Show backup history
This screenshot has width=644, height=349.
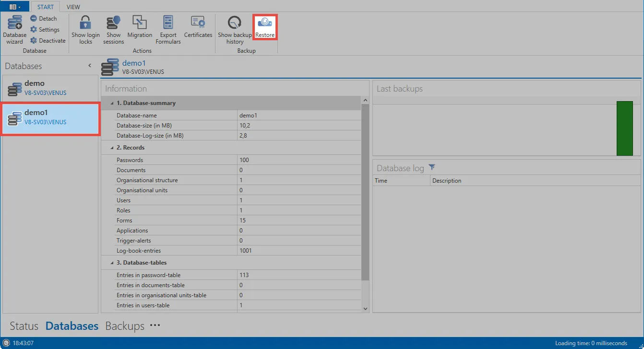[235, 30]
